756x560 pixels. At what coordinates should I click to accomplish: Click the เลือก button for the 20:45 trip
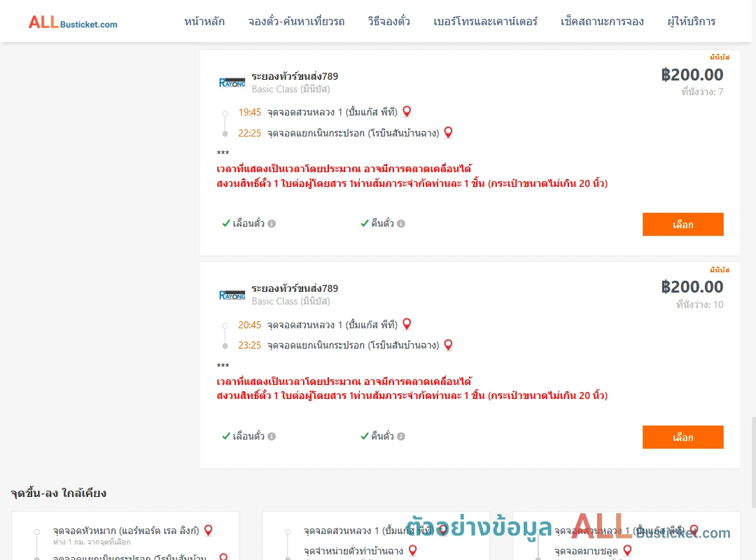(682, 437)
